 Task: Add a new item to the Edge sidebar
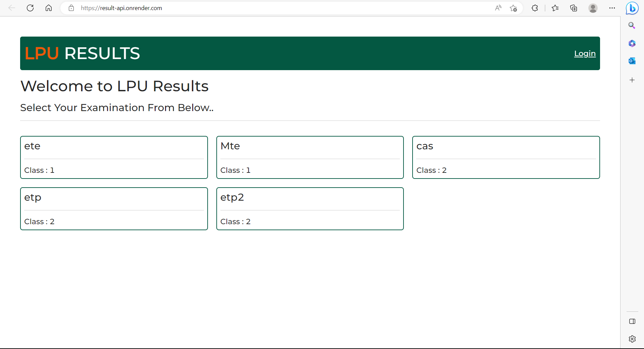632,80
